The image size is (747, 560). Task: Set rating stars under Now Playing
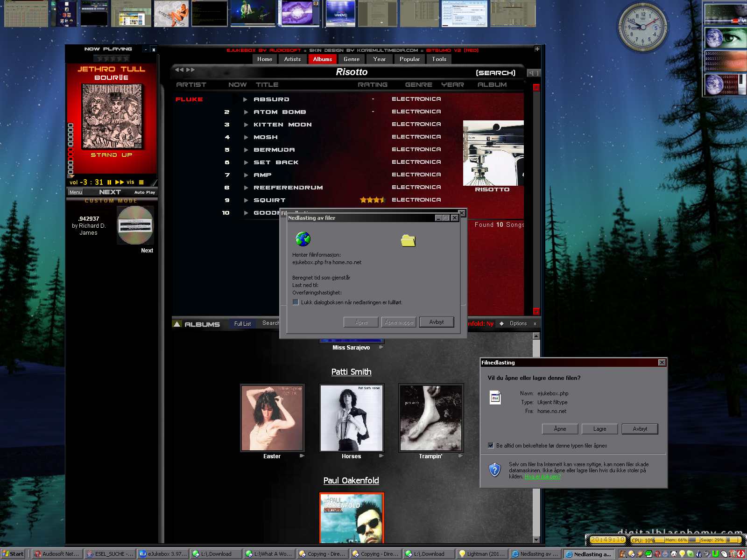(111, 59)
